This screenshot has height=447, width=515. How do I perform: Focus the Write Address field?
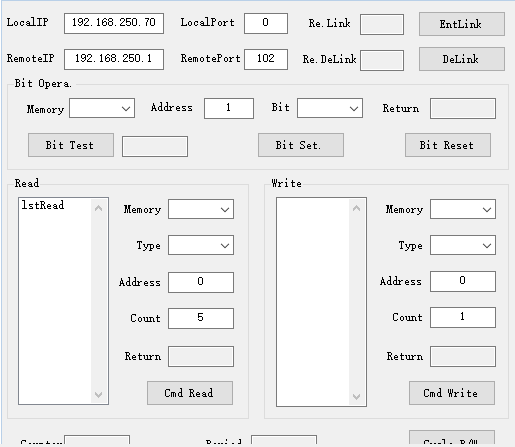(x=463, y=281)
